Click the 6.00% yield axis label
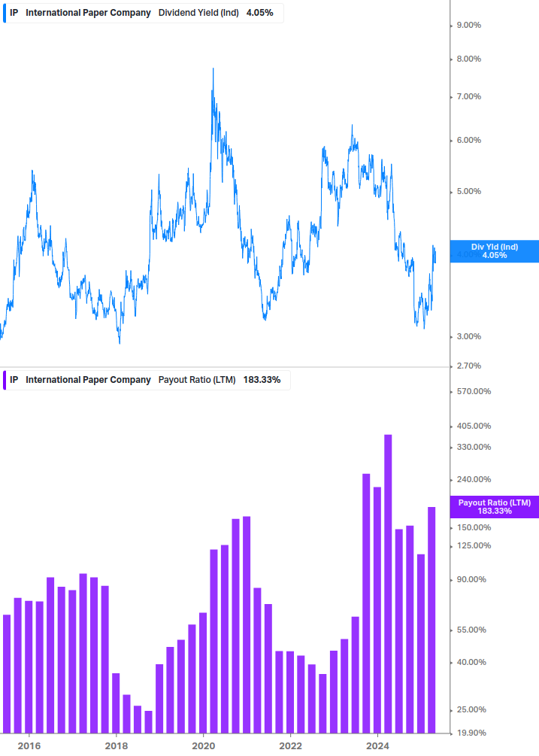 tap(468, 141)
